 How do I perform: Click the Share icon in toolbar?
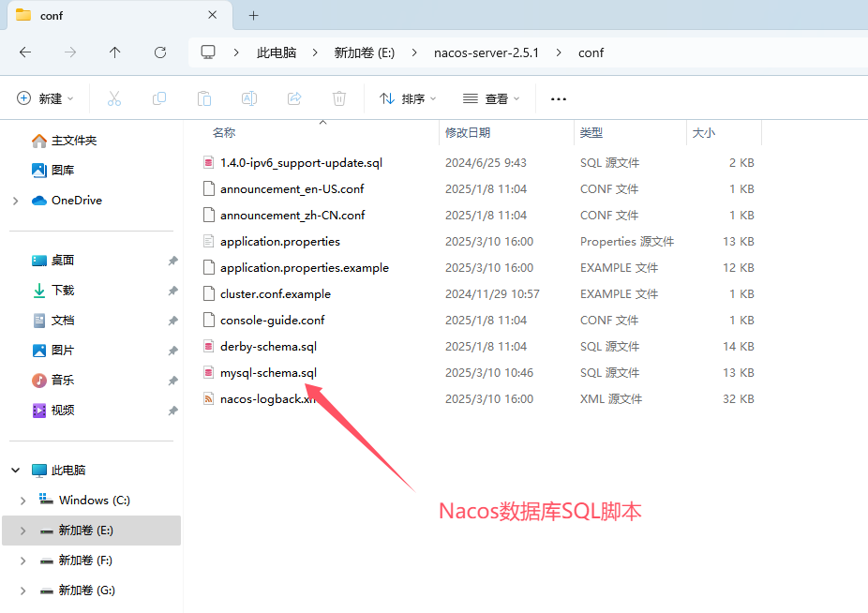(294, 98)
